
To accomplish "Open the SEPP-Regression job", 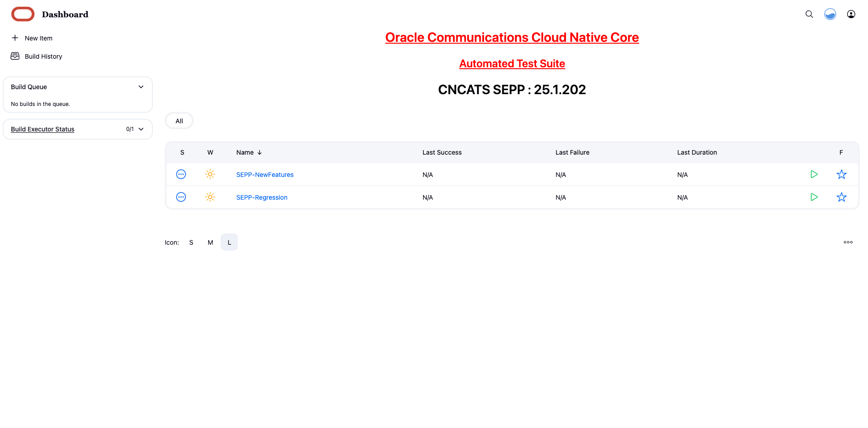I will coord(262,197).
